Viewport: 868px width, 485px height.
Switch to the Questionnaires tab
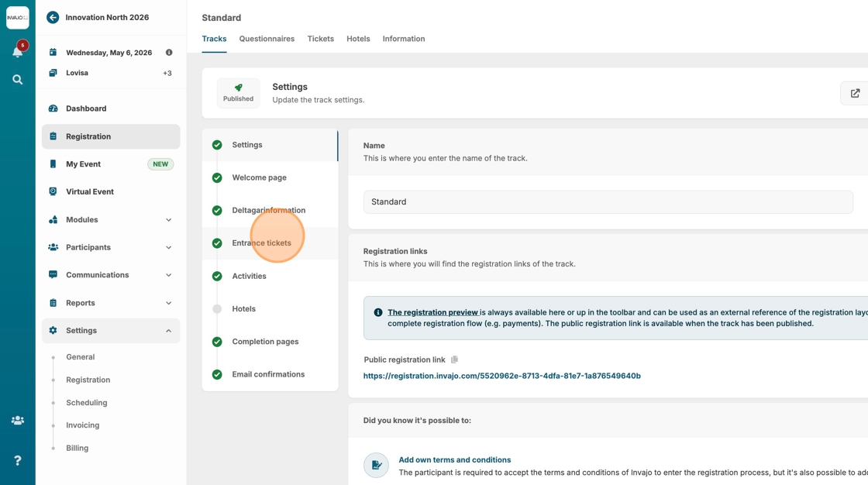(x=267, y=39)
